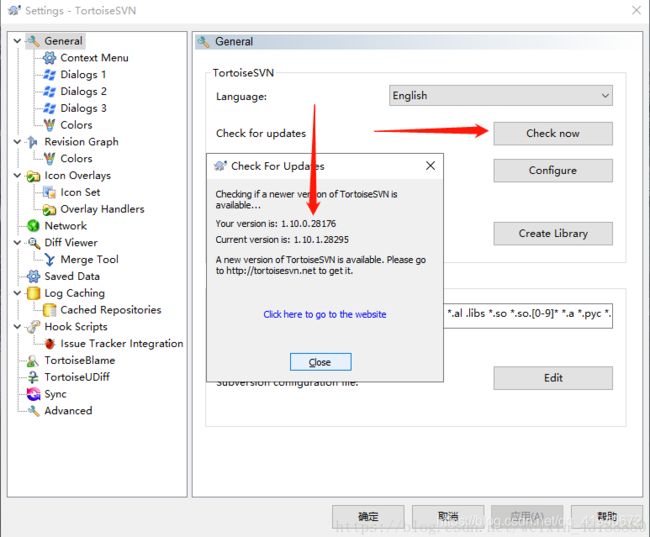The width and height of the screenshot is (650, 537).
Task: Click the Merge Tool icon
Action: click(49, 260)
